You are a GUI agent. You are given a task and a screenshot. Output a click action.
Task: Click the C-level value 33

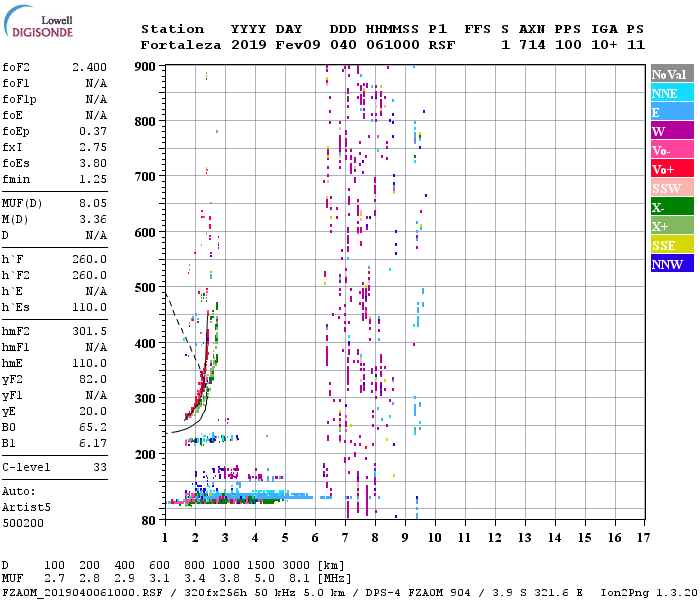(100, 467)
